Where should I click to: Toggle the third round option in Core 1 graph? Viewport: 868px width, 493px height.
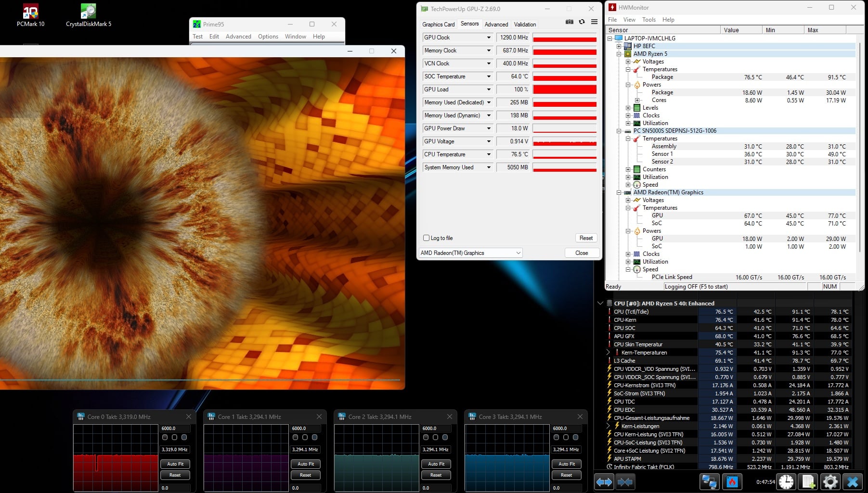coord(314,437)
